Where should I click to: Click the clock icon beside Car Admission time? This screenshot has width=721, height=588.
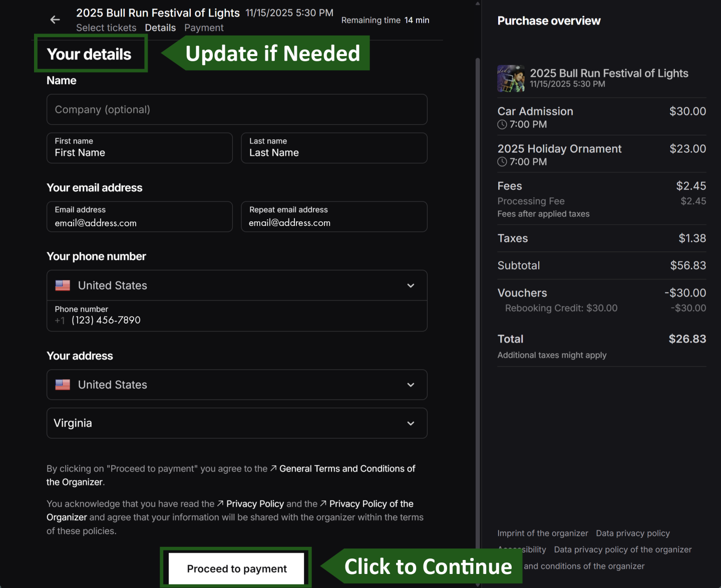(502, 124)
